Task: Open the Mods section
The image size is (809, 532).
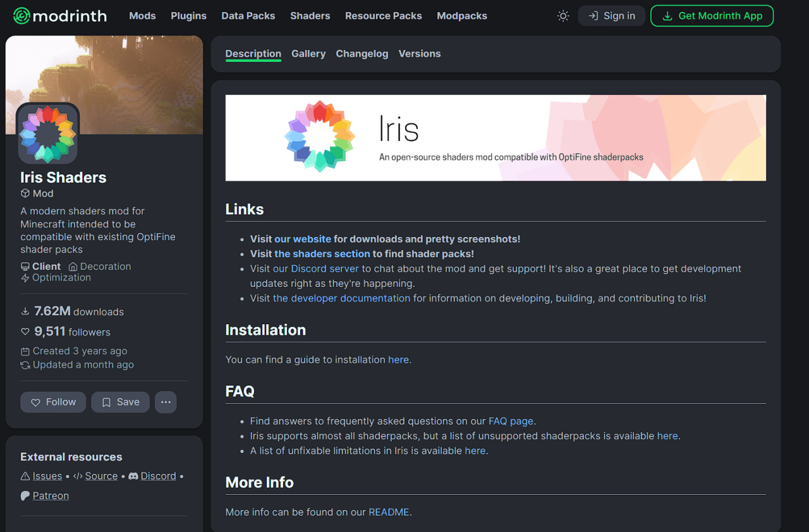Action: coord(142,16)
